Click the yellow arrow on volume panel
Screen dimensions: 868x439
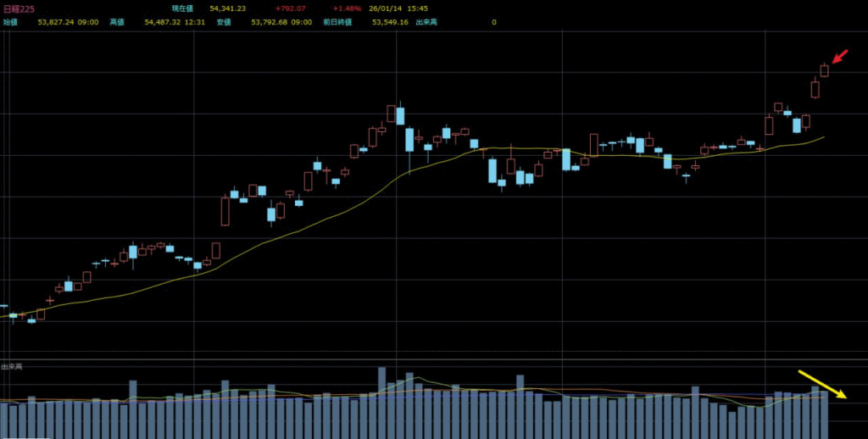coord(822,384)
